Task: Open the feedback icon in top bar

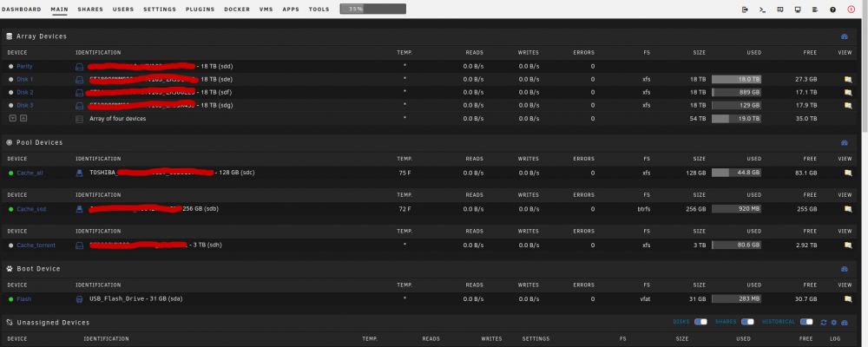Action: pyautogui.click(x=780, y=10)
